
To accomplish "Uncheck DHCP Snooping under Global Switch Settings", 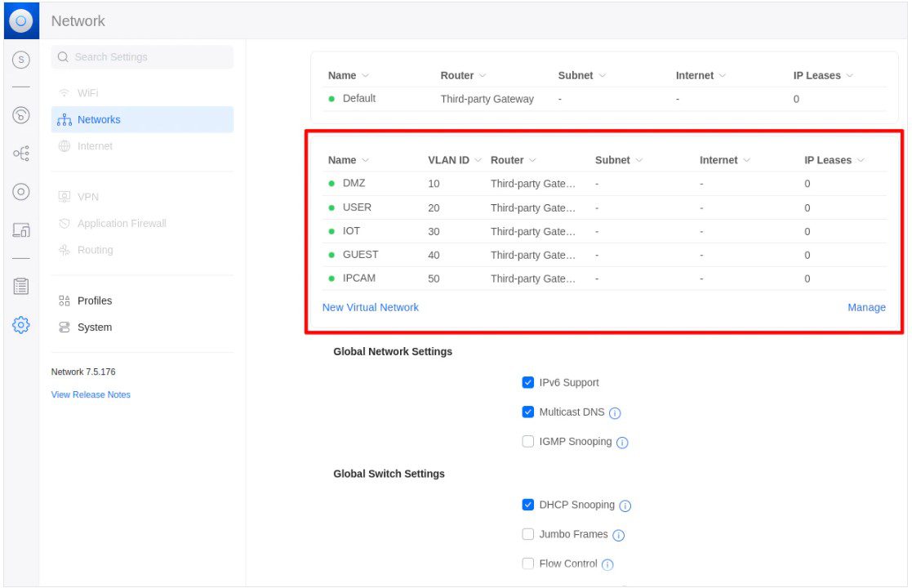I will pos(527,504).
